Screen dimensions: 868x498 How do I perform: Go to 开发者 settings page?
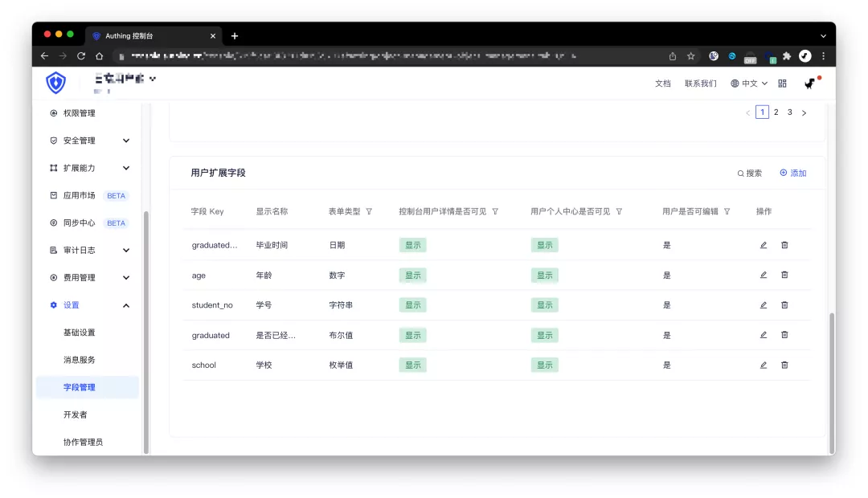click(x=76, y=414)
